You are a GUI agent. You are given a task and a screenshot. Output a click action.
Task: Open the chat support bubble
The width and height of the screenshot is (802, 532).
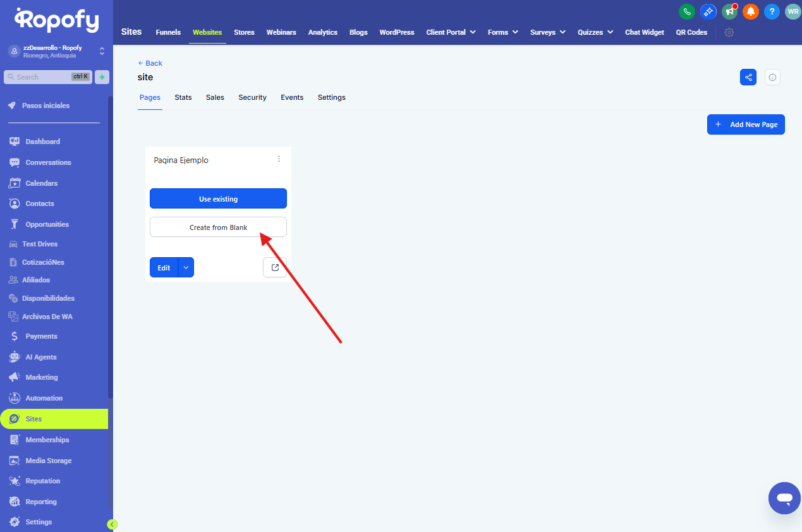[784, 498]
